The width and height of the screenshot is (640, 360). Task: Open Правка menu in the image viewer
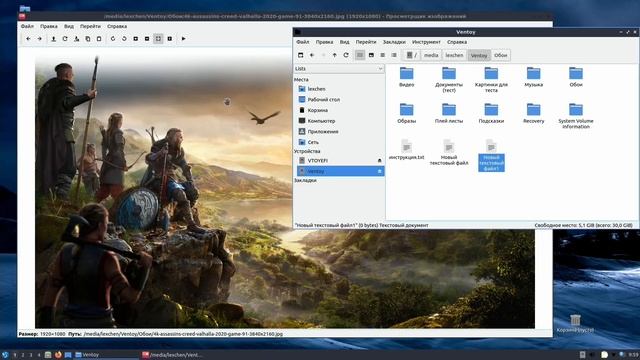tap(49, 26)
